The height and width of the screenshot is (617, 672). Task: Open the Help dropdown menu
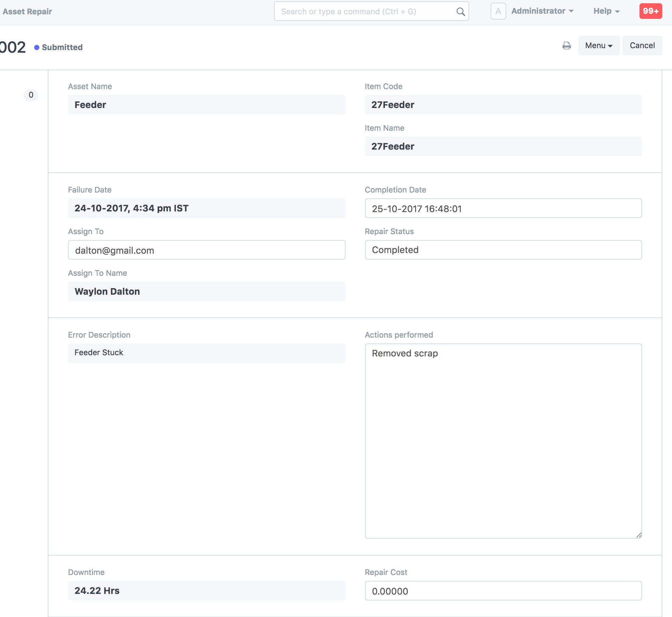pyautogui.click(x=606, y=11)
